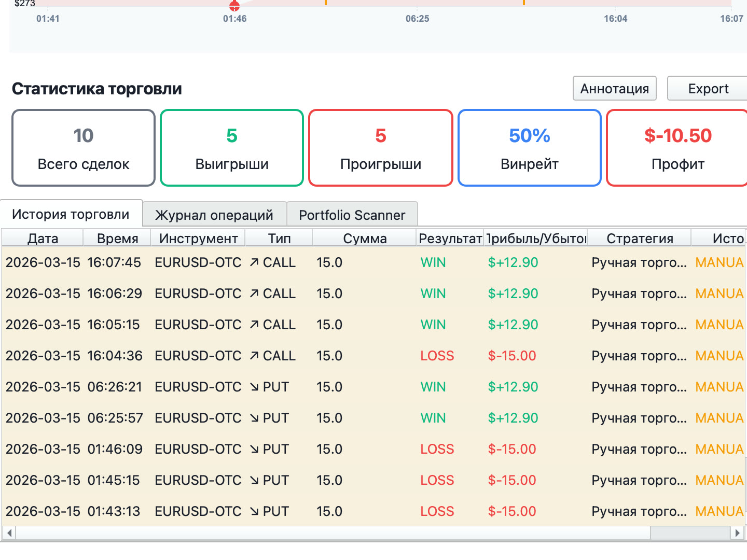Sort by the Тип column header
This screenshot has width=747, height=560.
[279, 239]
